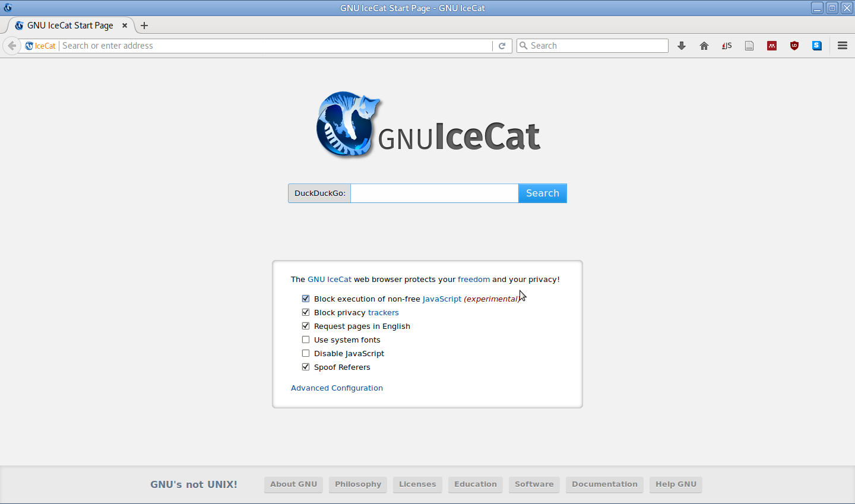Image resolution: width=855 pixels, height=504 pixels.
Task: Enable Disable JavaScript checkbox
Action: (x=306, y=353)
